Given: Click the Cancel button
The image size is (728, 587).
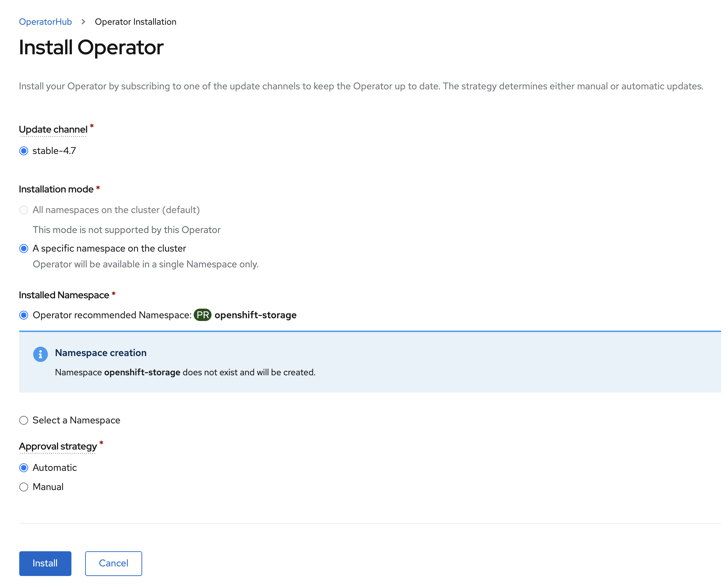Looking at the screenshot, I should pos(114,563).
